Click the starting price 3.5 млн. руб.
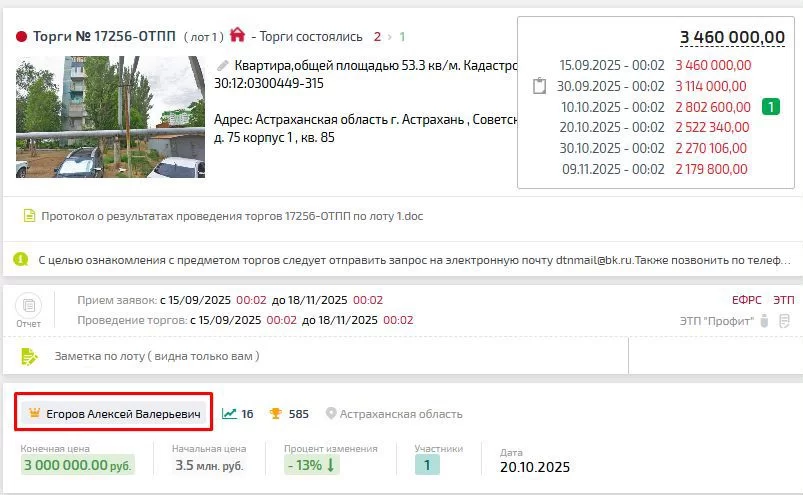The image size is (803, 495). [x=209, y=465]
